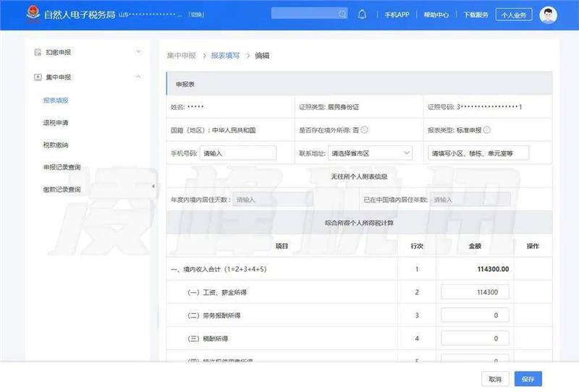Click the 取消 button

pyautogui.click(x=494, y=379)
